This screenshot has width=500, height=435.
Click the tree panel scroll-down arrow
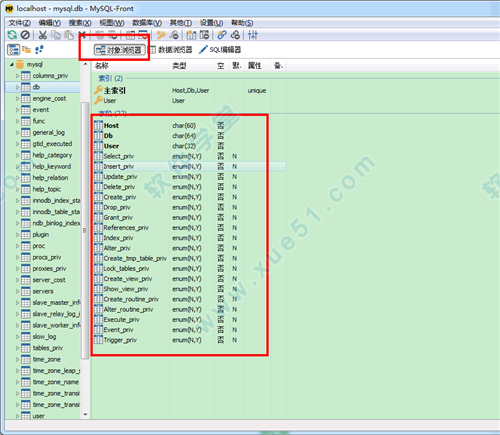pos(85,414)
